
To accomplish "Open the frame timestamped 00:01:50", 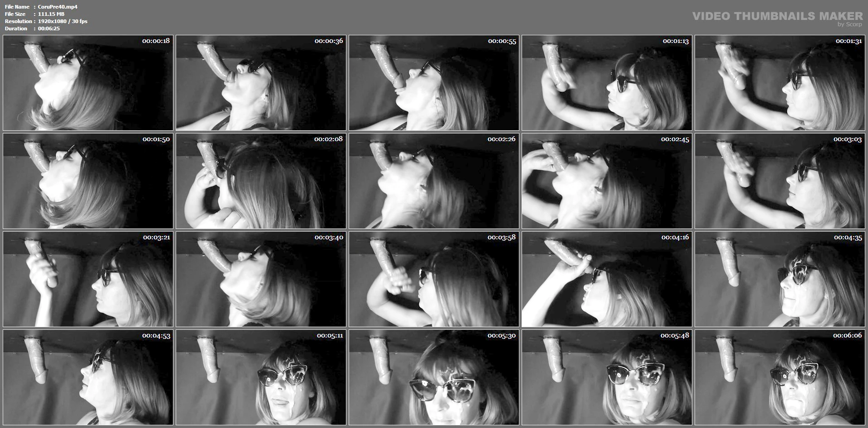I will (88, 181).
